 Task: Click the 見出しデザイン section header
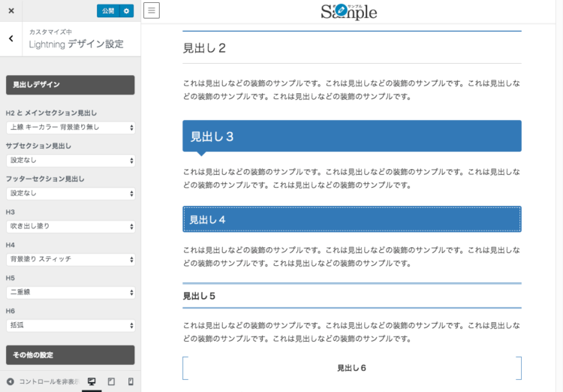(x=71, y=85)
